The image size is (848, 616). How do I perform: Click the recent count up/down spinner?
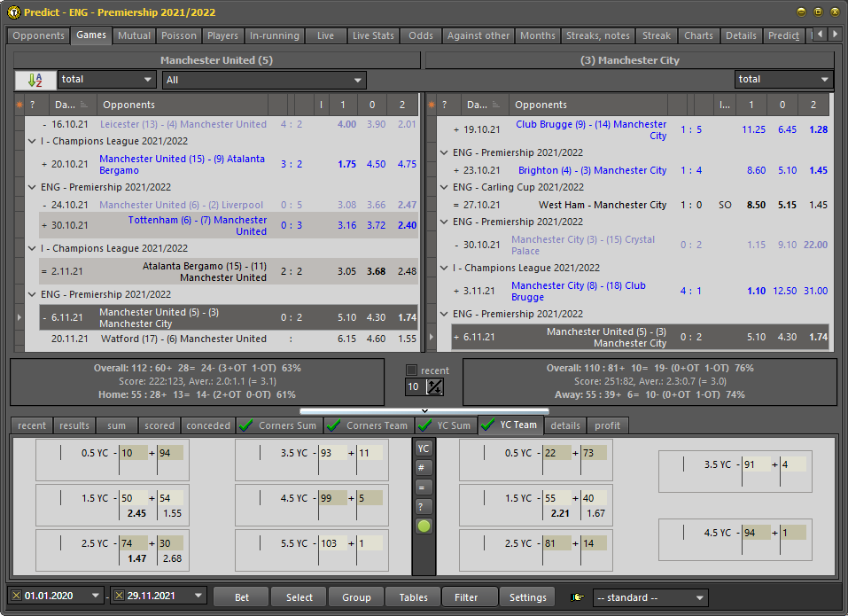coord(435,387)
